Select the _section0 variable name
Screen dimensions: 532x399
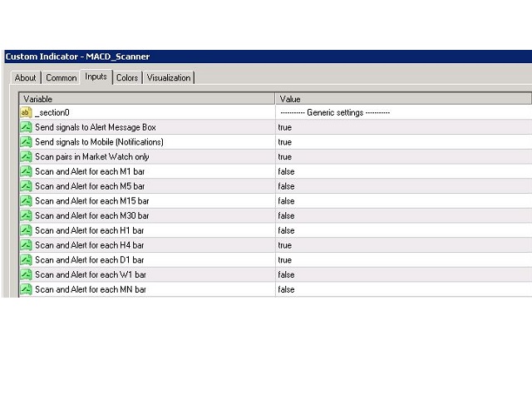(x=52, y=112)
